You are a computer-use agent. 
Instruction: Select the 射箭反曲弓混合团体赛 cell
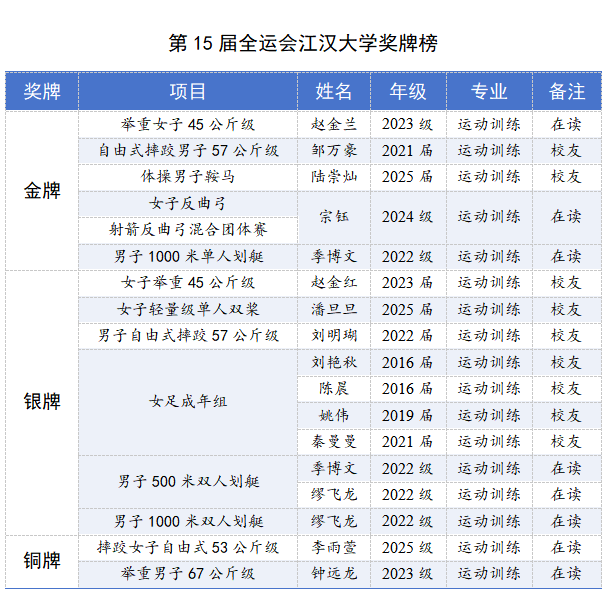tap(187, 229)
